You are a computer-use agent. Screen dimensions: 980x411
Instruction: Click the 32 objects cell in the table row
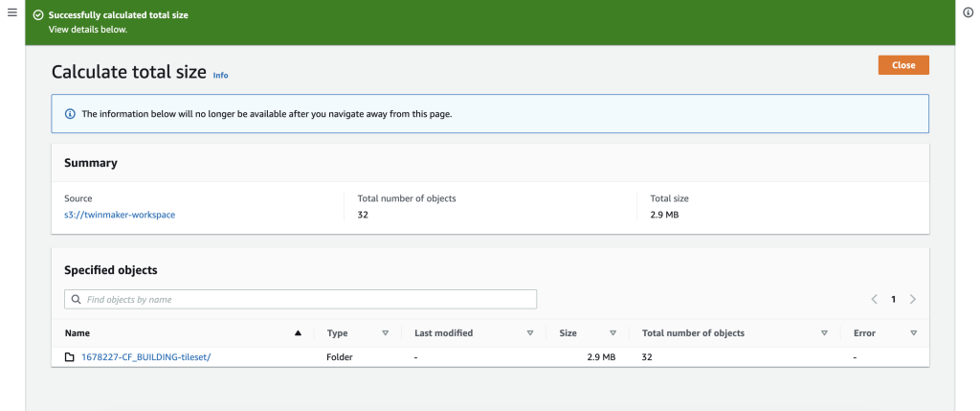[x=648, y=357]
